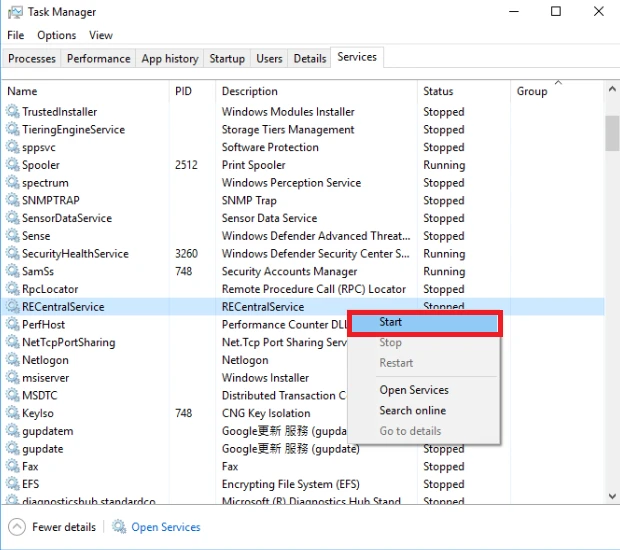
Task: Click the vertical scrollbar thumb
Action: coord(612,133)
